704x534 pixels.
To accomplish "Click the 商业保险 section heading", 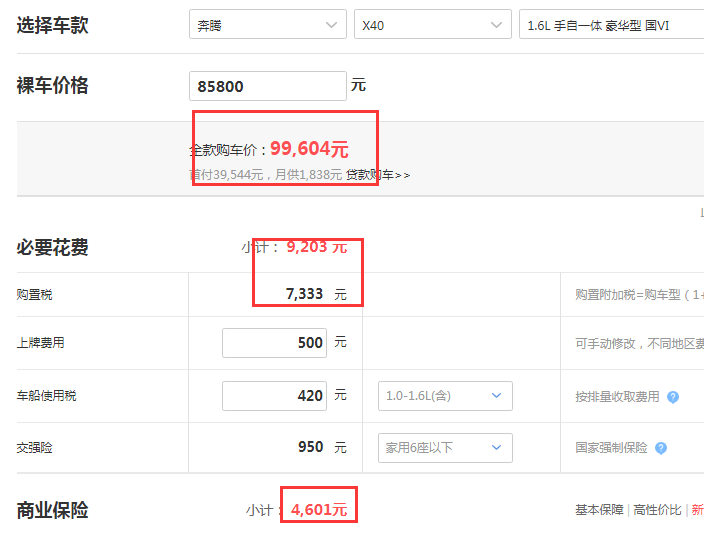I will coord(53,510).
